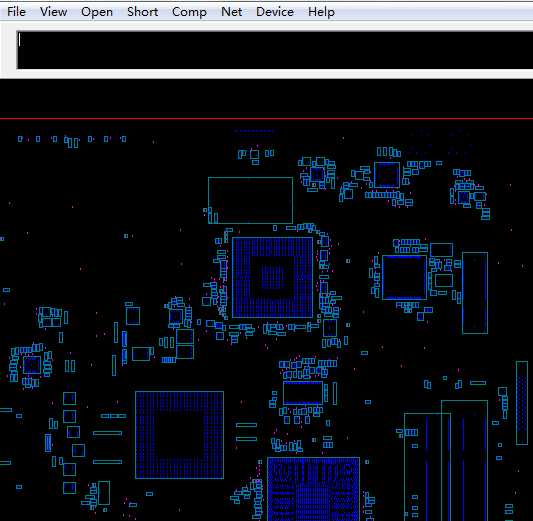Click the tall narrow connector beside the QFP chip

coord(475,293)
